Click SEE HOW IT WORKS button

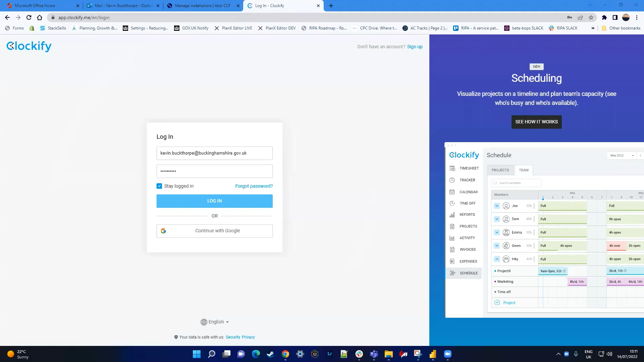[536, 122]
